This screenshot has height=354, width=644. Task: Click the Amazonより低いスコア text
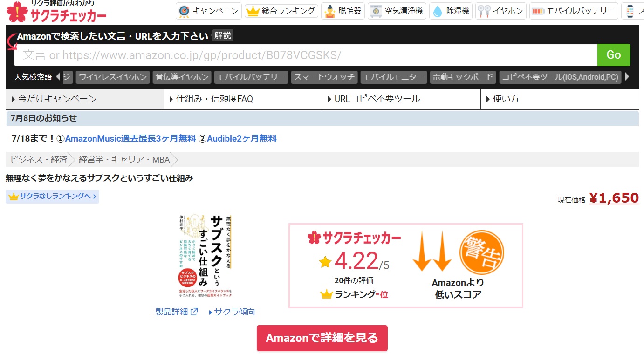tap(458, 288)
